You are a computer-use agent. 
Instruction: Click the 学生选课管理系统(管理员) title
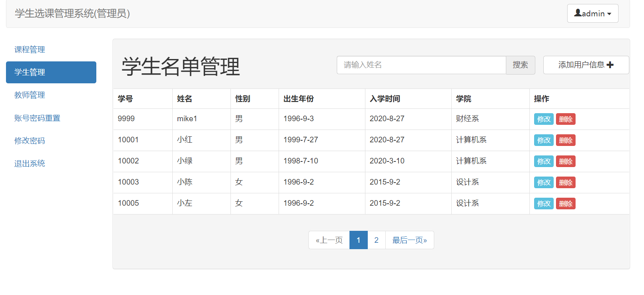(72, 14)
